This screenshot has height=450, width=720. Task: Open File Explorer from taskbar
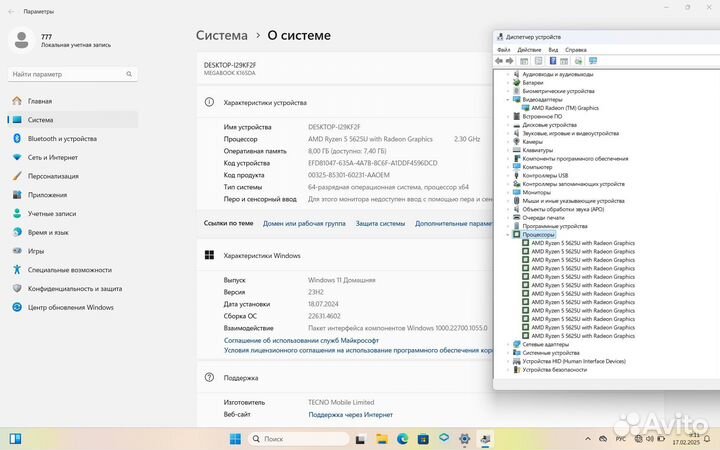pyautogui.click(x=382, y=439)
